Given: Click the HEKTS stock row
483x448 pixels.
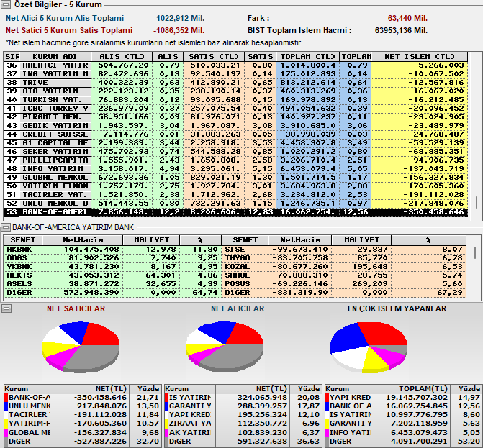Looking at the screenshot, I should click(x=112, y=275).
